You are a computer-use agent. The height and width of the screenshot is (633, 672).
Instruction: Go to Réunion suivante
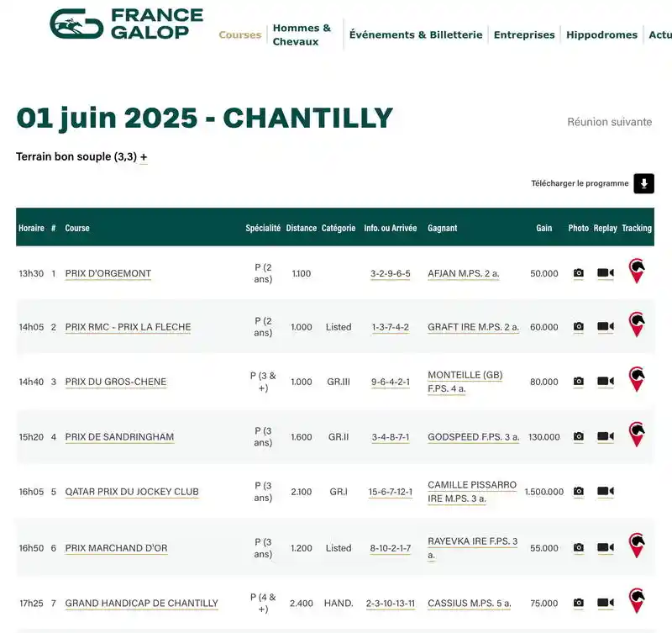tap(610, 122)
